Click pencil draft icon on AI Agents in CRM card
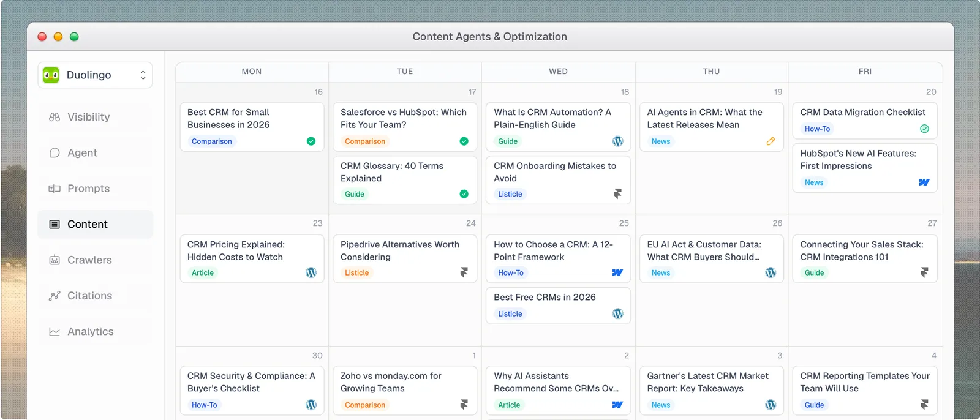Screen dimensions: 980x420 pos(771,141)
